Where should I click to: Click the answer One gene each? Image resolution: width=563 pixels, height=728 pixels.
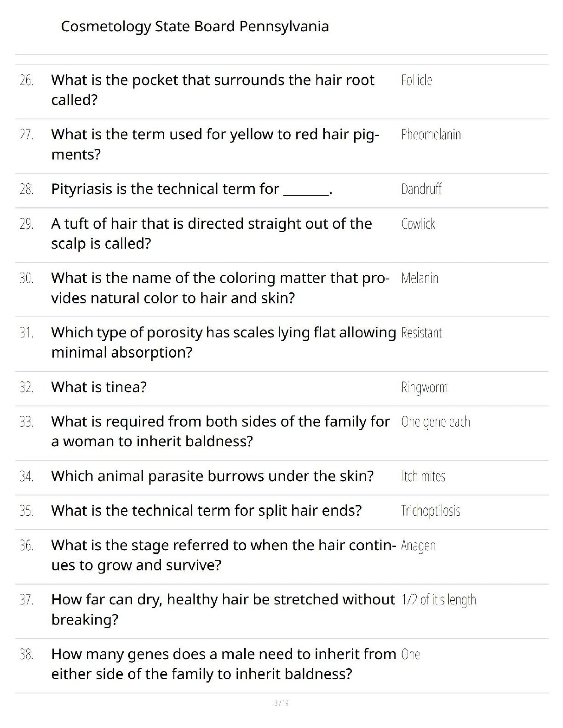pyautogui.click(x=436, y=422)
